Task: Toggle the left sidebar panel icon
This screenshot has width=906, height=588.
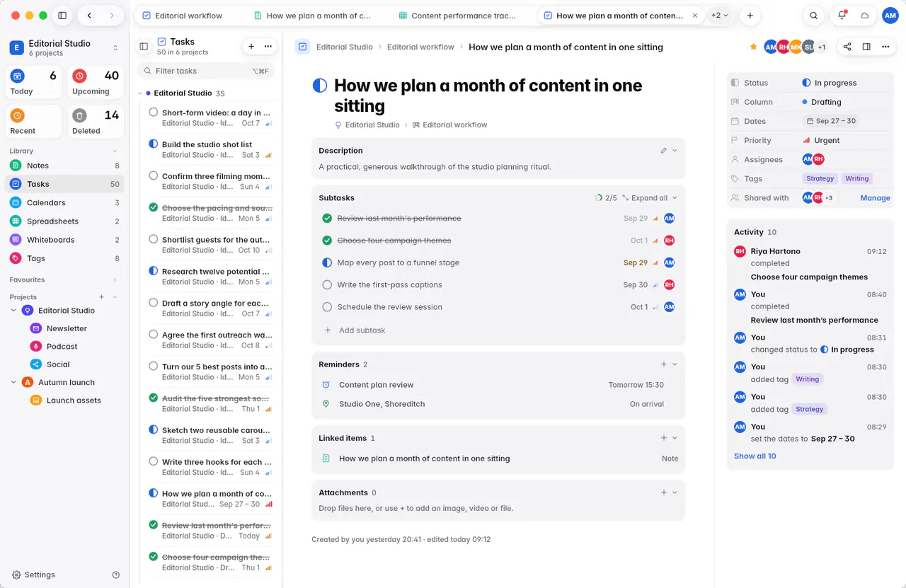Action: pos(62,16)
